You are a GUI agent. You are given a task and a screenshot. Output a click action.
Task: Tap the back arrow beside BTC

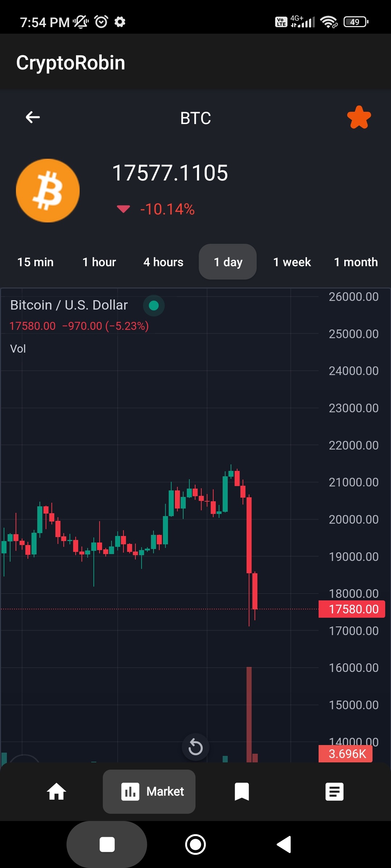(x=33, y=117)
